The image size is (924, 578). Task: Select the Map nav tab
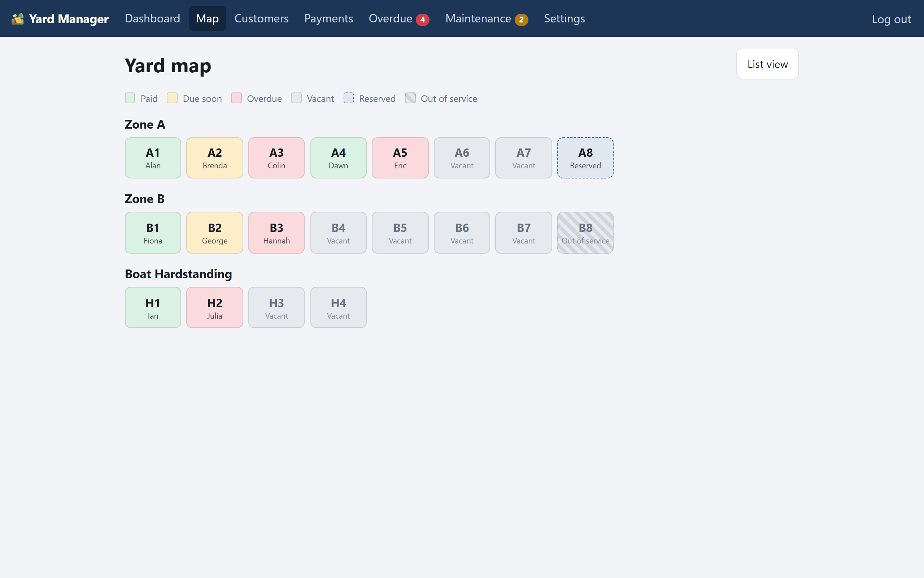pyautogui.click(x=207, y=18)
